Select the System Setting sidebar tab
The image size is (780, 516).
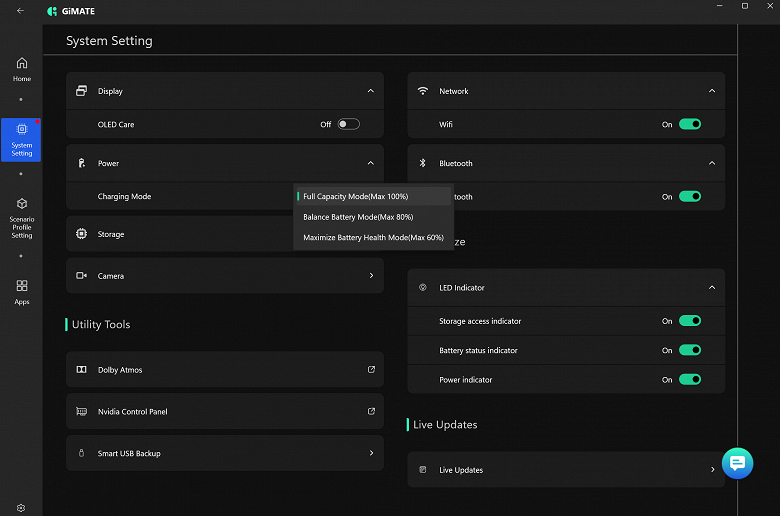(x=21, y=140)
